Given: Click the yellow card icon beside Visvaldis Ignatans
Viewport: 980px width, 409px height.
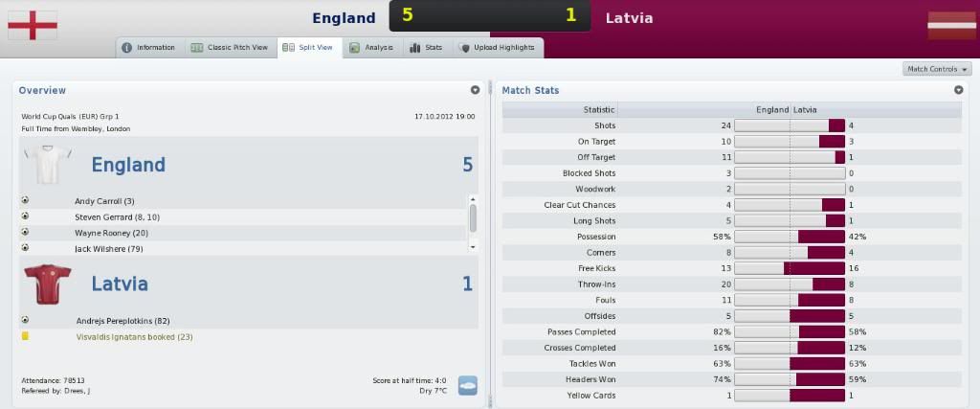Looking at the screenshot, I should pyautogui.click(x=25, y=336).
